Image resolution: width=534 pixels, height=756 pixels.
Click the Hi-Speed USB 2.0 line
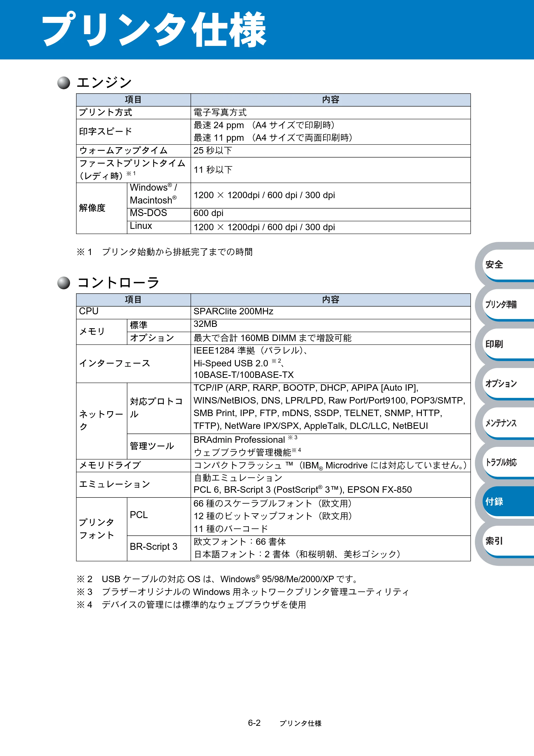(239, 363)
